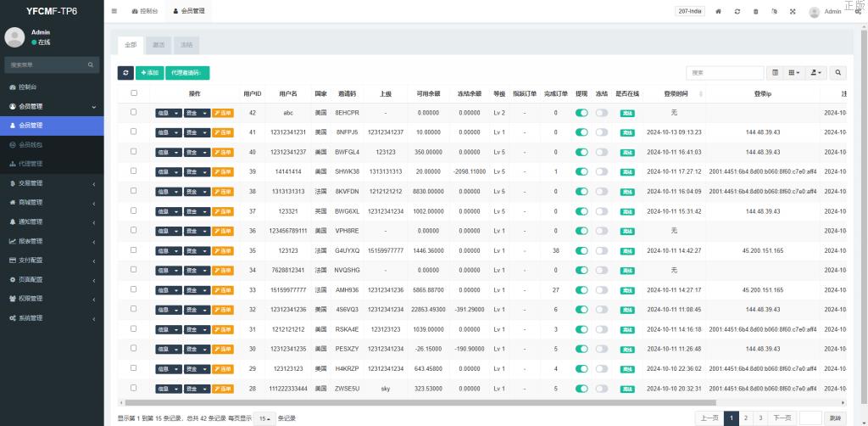Enter fullscreen with the expand arrows icon
The width and height of the screenshot is (868, 426).
793,11
